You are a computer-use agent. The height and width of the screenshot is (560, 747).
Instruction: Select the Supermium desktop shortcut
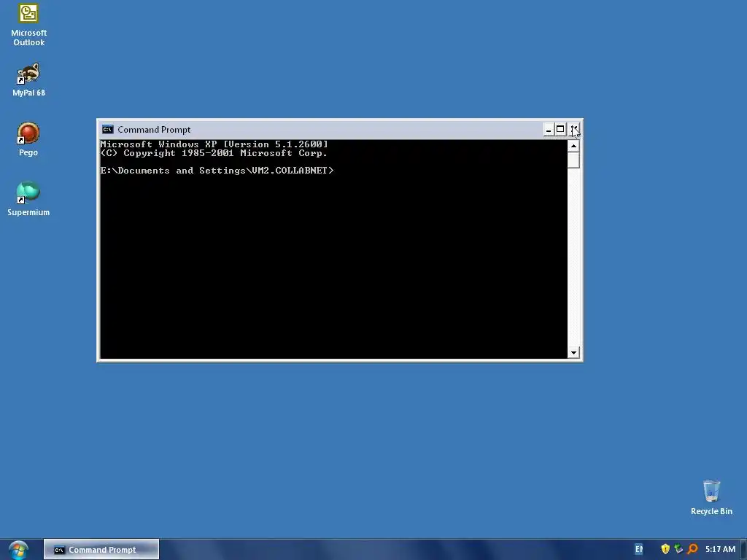[x=28, y=199]
